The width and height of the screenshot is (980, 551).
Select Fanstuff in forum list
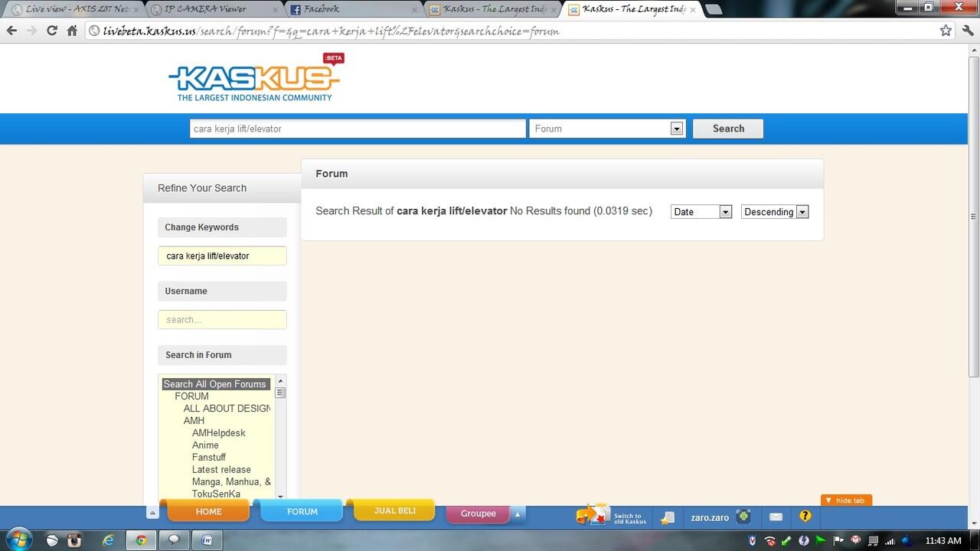[x=209, y=458]
